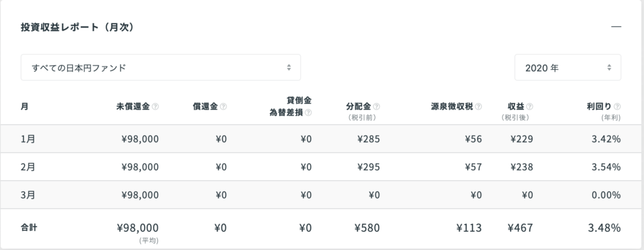Click the 月 column header
This screenshot has width=644, height=250.
25,107
